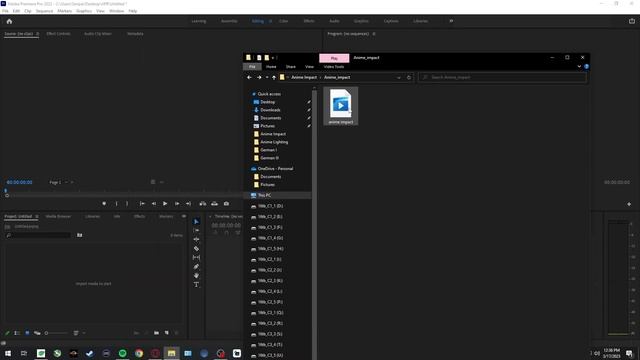Open the Color workspace tab
This screenshot has height=360, width=640.
tap(283, 21)
